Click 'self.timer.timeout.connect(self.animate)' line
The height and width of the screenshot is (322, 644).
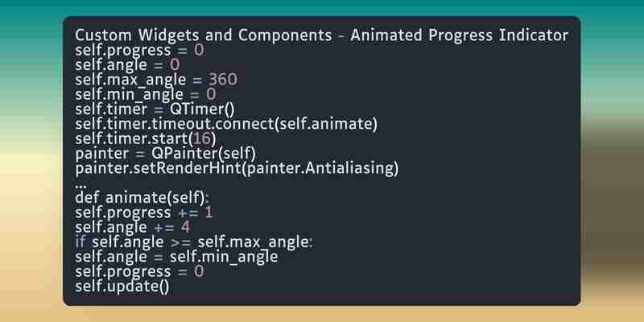(x=226, y=125)
